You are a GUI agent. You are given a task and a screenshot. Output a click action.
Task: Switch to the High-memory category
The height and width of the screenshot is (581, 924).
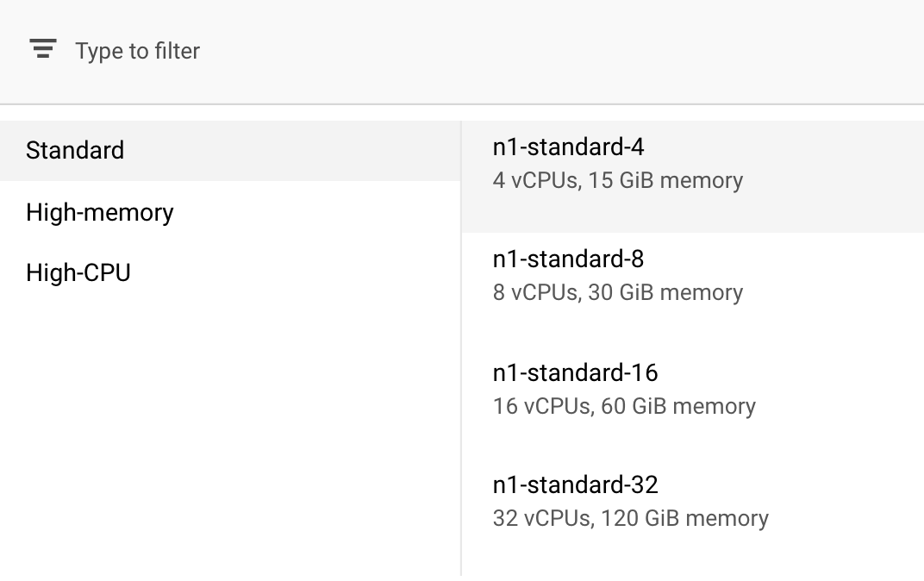tap(100, 212)
